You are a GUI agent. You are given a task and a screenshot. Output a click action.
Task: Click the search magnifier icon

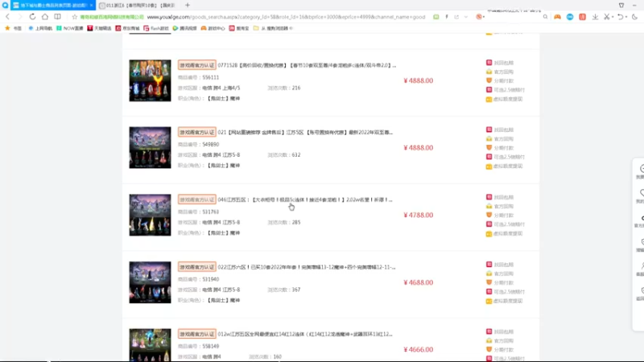pyautogui.click(x=545, y=17)
